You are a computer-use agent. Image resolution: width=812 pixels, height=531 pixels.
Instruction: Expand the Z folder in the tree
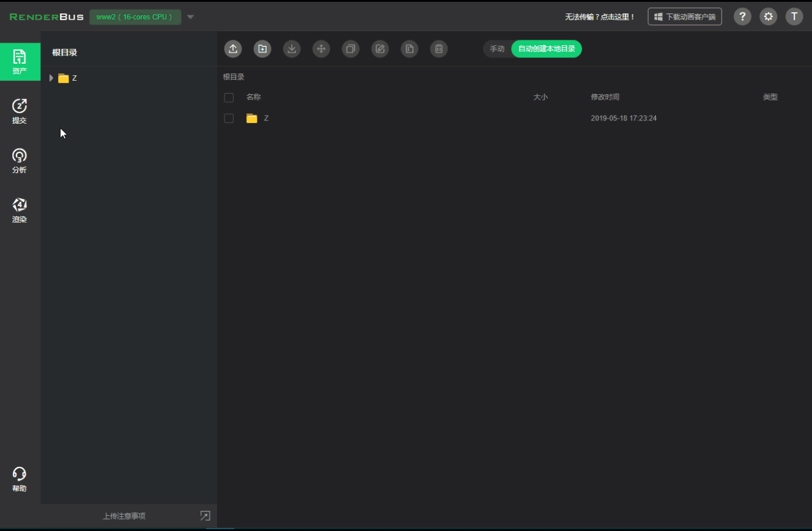51,78
